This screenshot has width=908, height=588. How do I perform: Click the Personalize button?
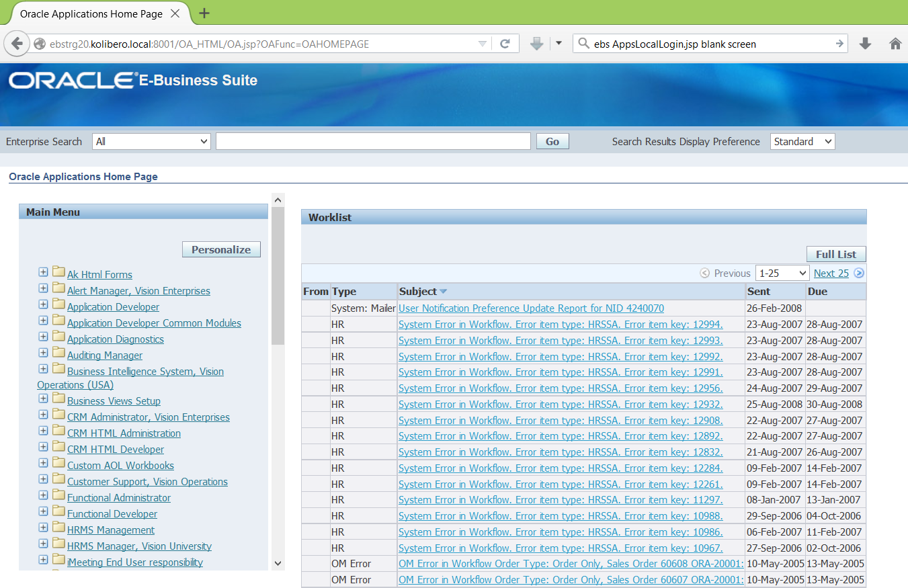coord(221,249)
